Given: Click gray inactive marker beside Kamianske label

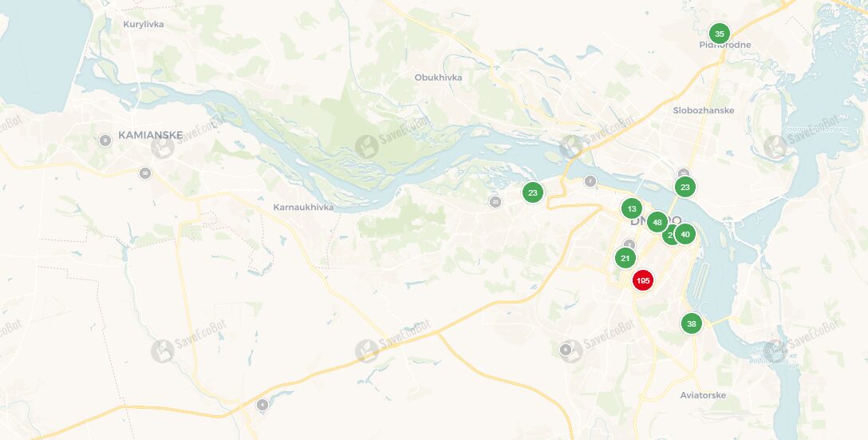Looking at the screenshot, I should tap(105, 141).
